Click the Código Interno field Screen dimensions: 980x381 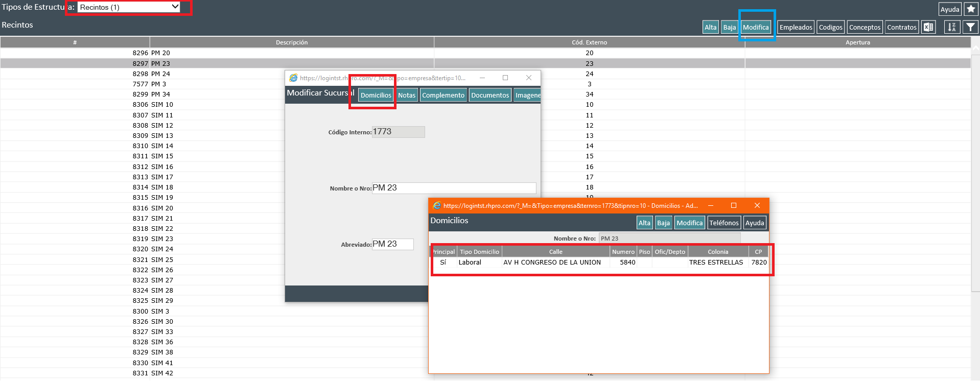point(398,132)
